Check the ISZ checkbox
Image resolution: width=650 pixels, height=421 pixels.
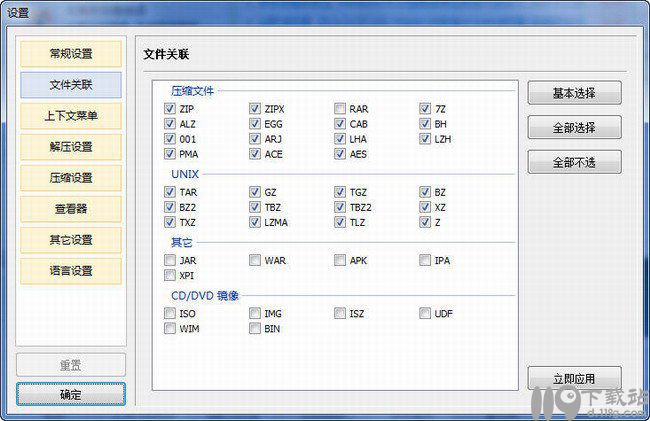coord(340,313)
